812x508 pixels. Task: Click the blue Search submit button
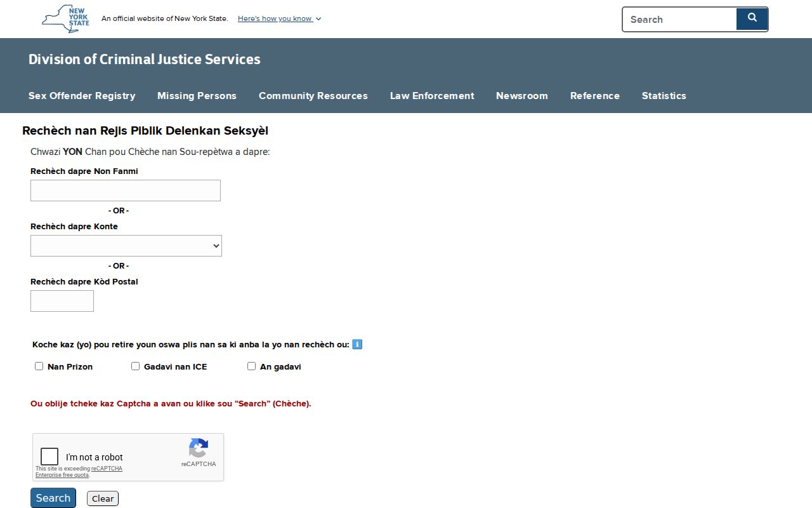(x=53, y=498)
